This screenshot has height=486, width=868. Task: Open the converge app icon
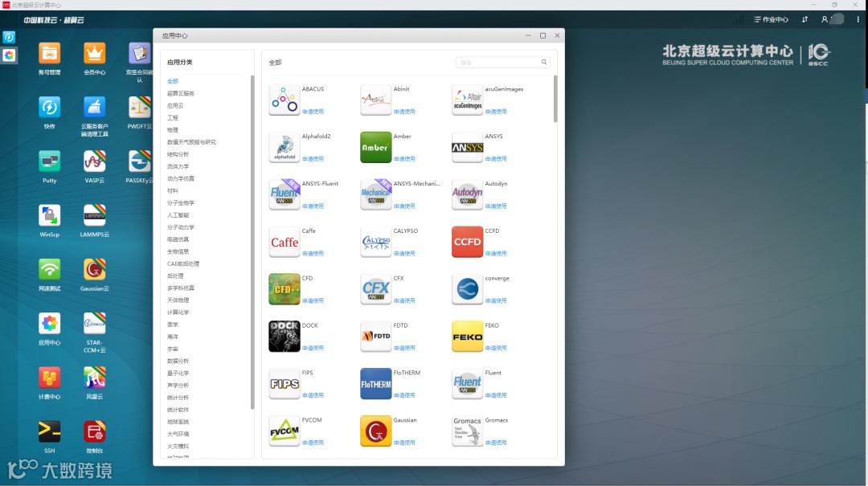[x=467, y=289]
